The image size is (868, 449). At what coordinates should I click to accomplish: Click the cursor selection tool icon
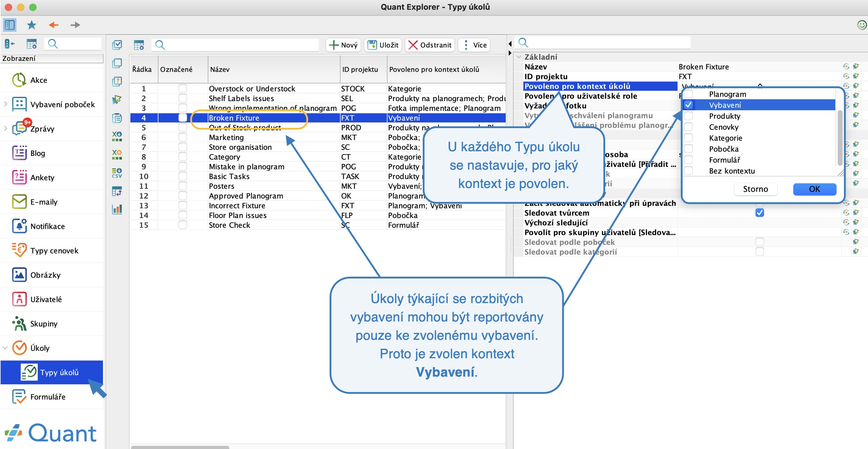(x=117, y=100)
